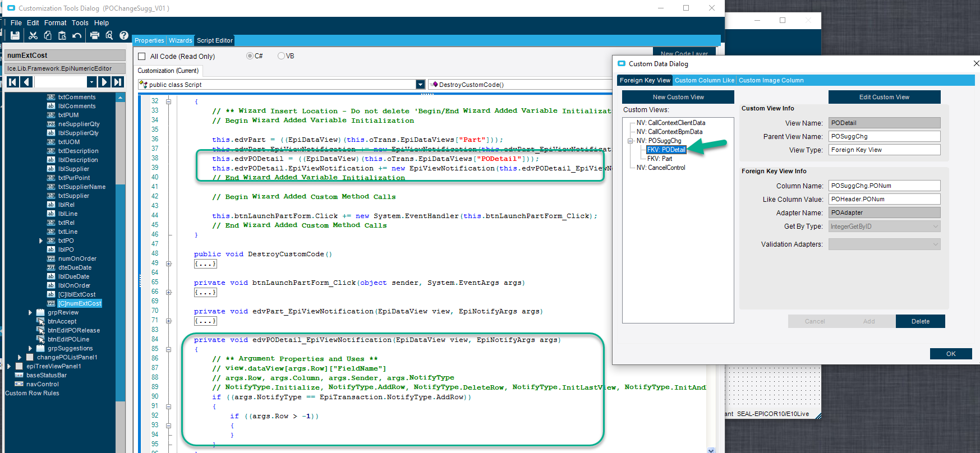Open the Format menu

click(56, 23)
